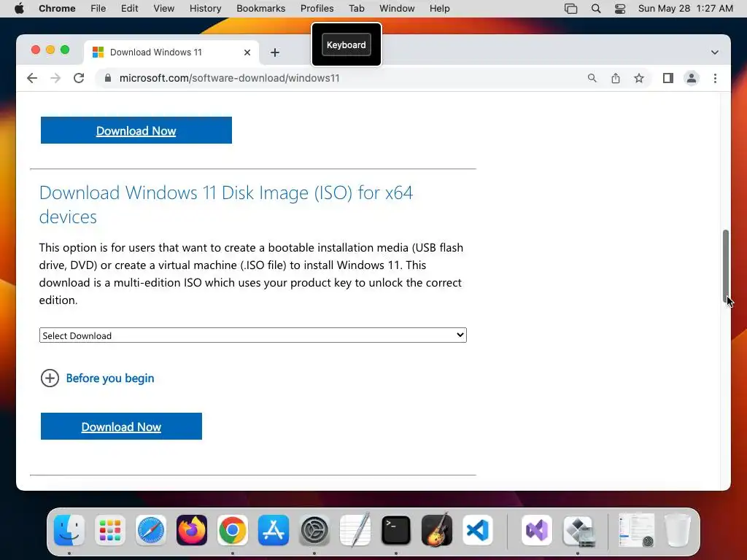747x560 pixels.
Task: Open the View menu
Action: click(x=163, y=9)
